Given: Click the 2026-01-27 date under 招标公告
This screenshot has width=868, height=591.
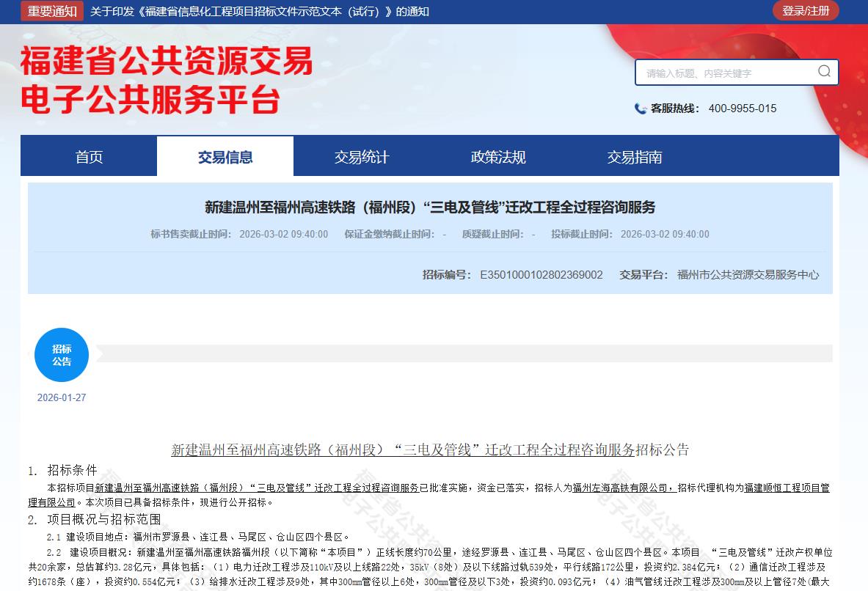Looking at the screenshot, I should coord(62,397).
